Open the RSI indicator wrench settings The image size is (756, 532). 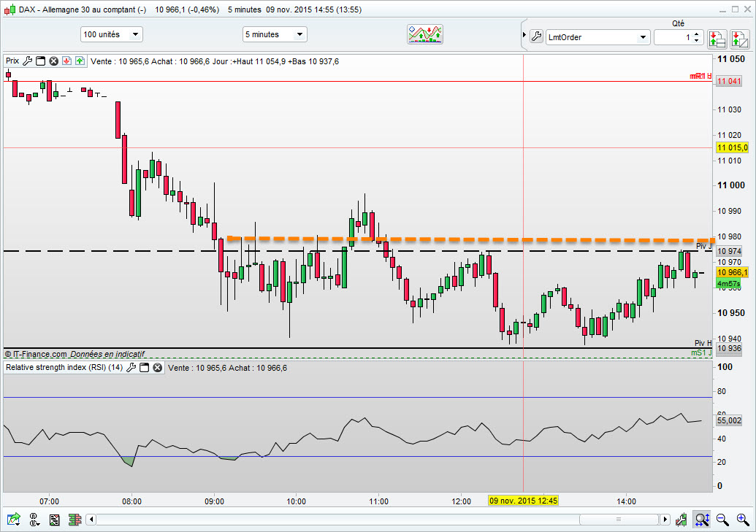(131, 368)
